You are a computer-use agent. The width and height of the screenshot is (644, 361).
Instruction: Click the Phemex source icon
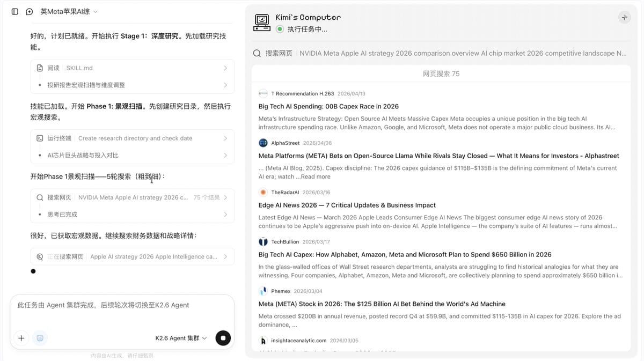click(263, 291)
